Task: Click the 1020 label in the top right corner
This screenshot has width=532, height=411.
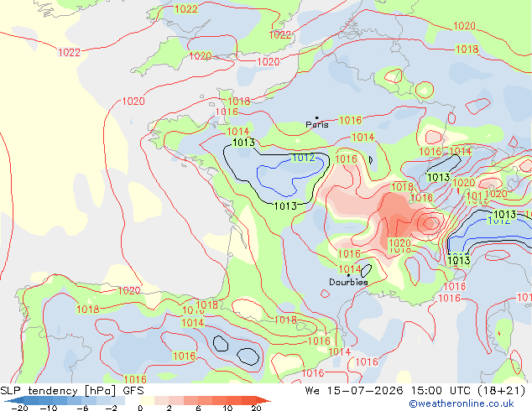Action: (465, 26)
